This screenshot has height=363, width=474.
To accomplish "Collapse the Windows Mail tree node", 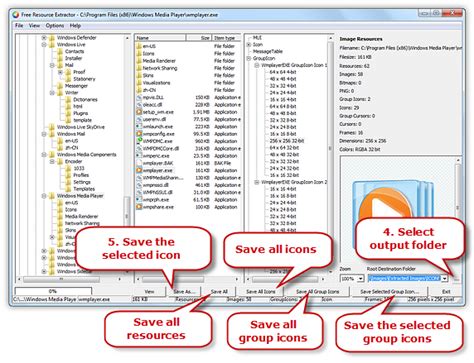I will 44,134.
